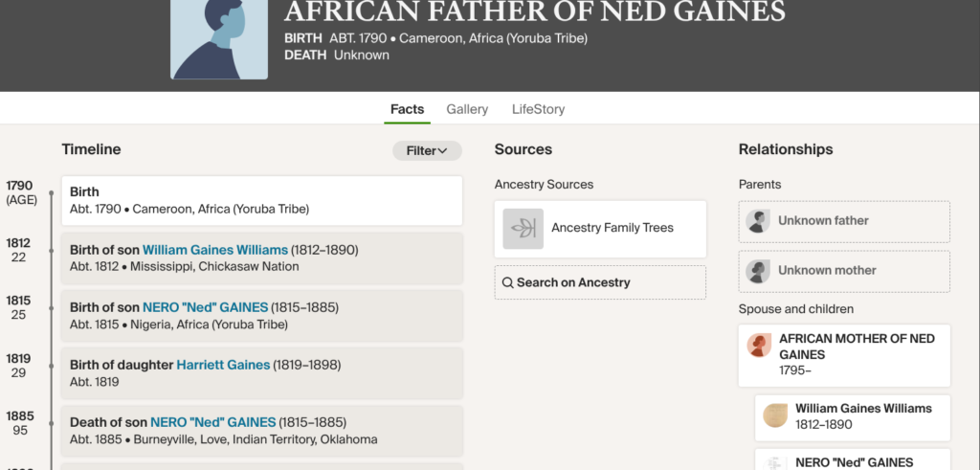
Task: Click the profile silhouette avatar image
Action: coord(219,38)
